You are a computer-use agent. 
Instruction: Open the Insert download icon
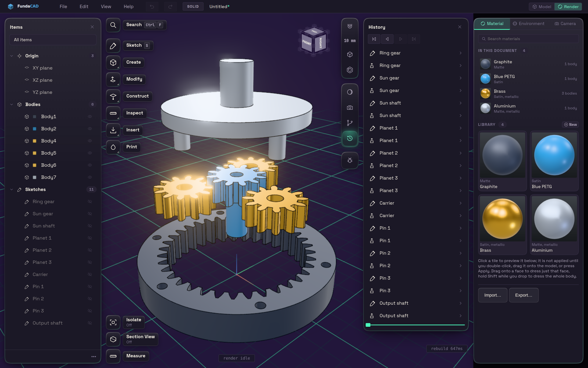point(113,130)
